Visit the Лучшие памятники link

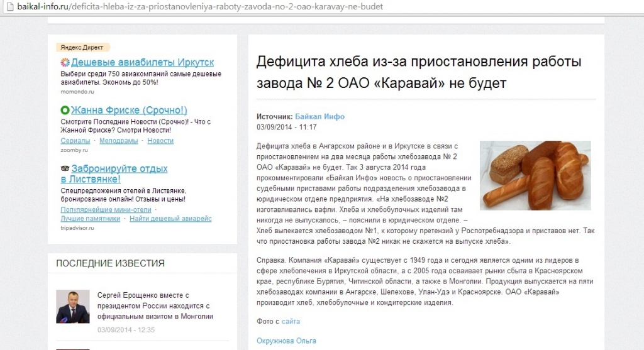click(90, 219)
